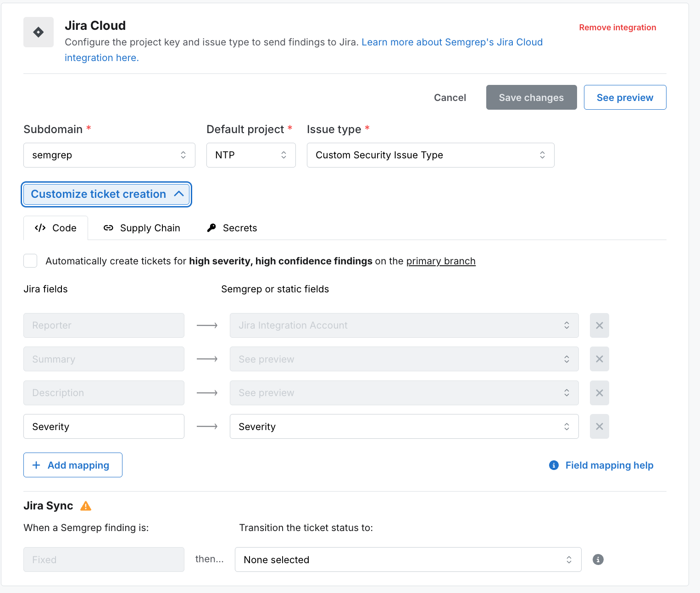Click the X beside the Reporter mapping
The image size is (700, 593).
click(x=599, y=325)
